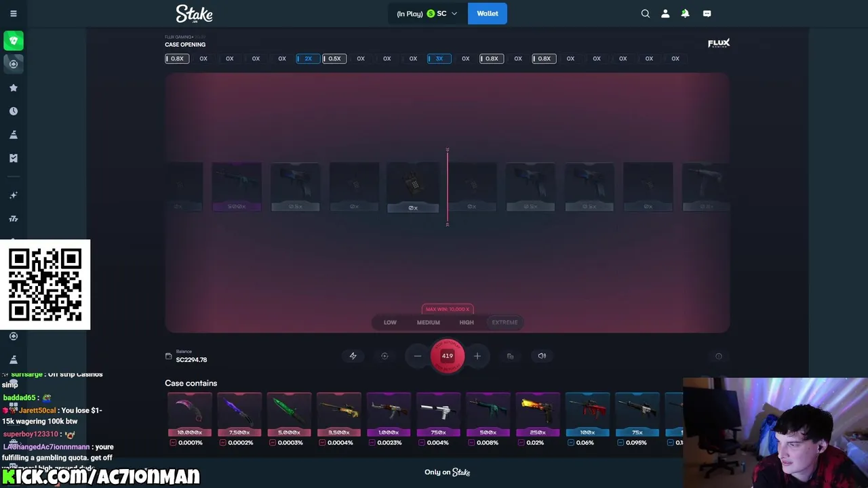
Task: Click the 2X result in history row
Action: point(308,58)
